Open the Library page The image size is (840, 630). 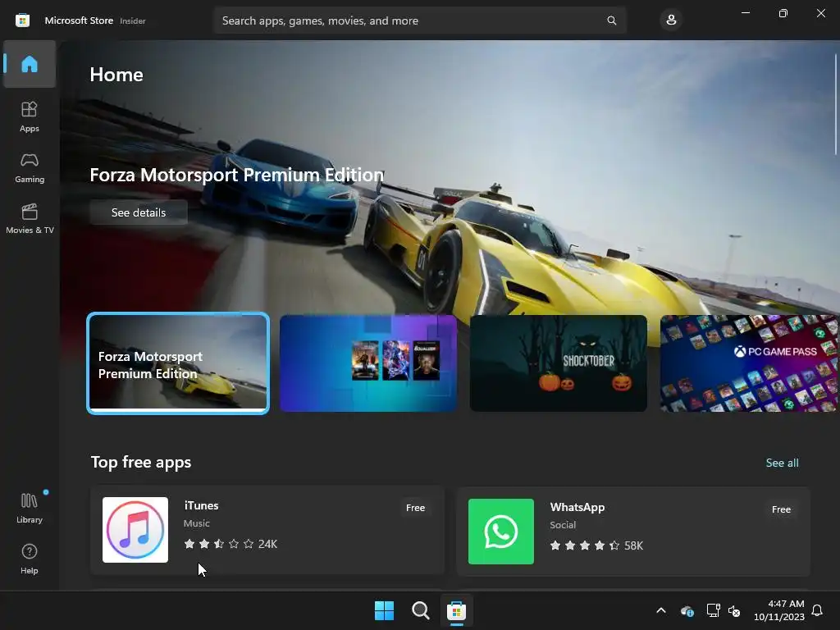[x=30, y=508]
